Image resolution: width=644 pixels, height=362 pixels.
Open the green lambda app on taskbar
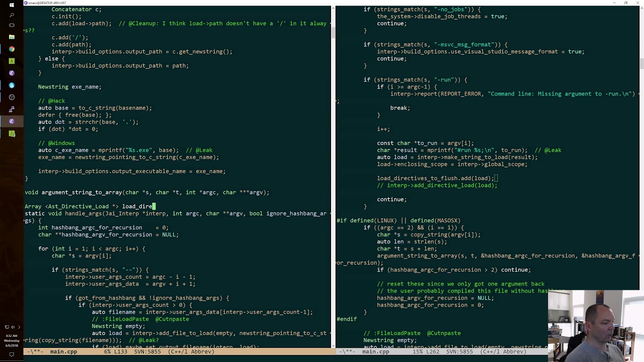click(12, 61)
